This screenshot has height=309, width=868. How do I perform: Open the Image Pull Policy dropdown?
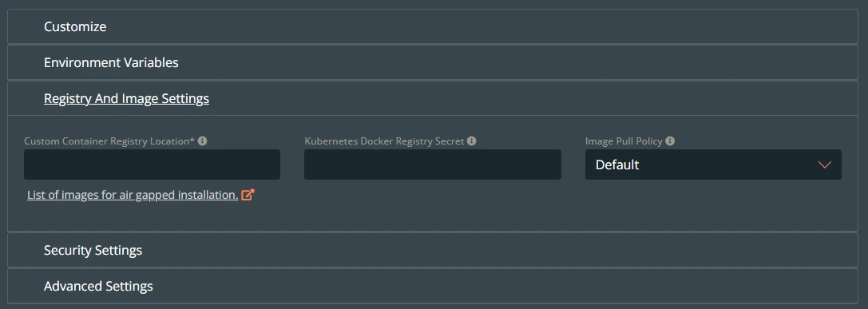713,164
